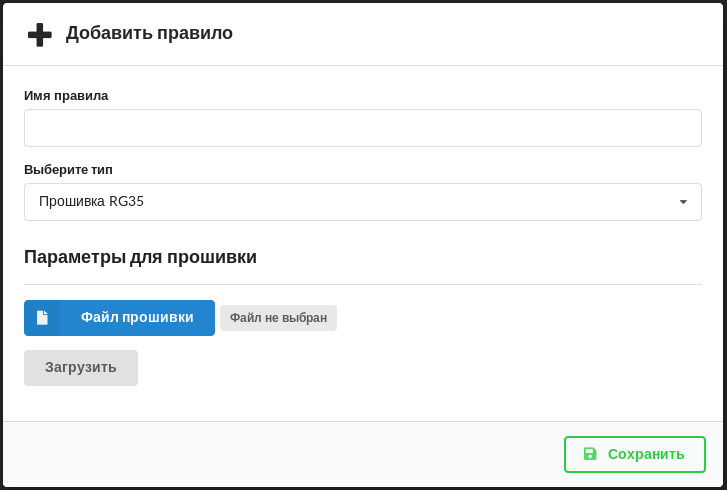Click the "Загрузить" upload button
This screenshot has height=490, width=727.
[81, 368]
